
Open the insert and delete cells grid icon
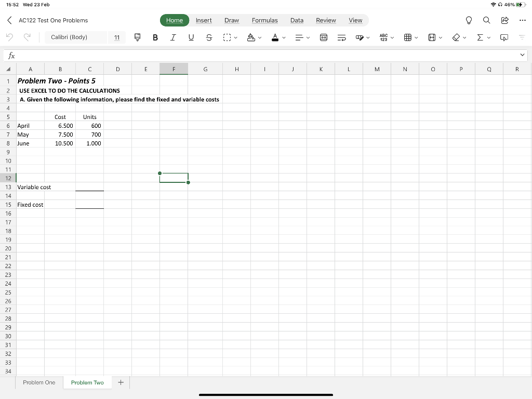pos(408,37)
